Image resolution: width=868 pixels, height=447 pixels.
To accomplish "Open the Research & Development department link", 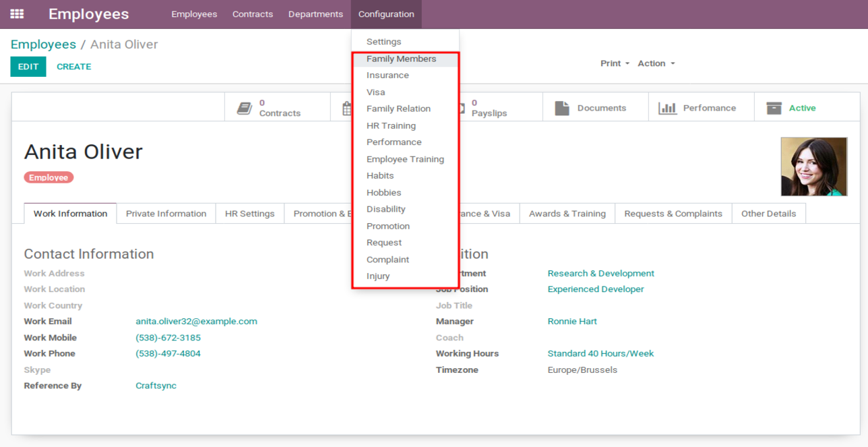I will point(600,274).
